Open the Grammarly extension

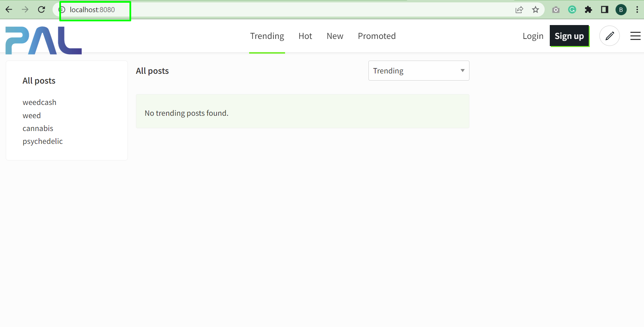click(572, 9)
